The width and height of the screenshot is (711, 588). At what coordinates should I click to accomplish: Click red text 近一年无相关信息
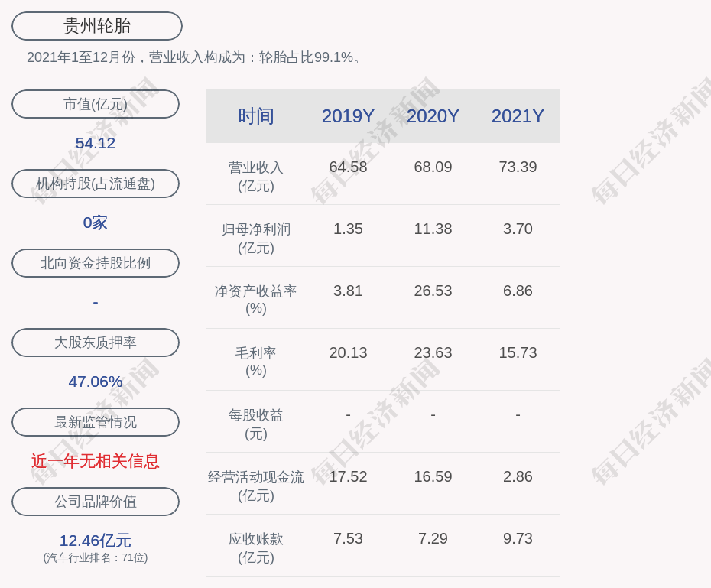pyautogui.click(x=96, y=461)
